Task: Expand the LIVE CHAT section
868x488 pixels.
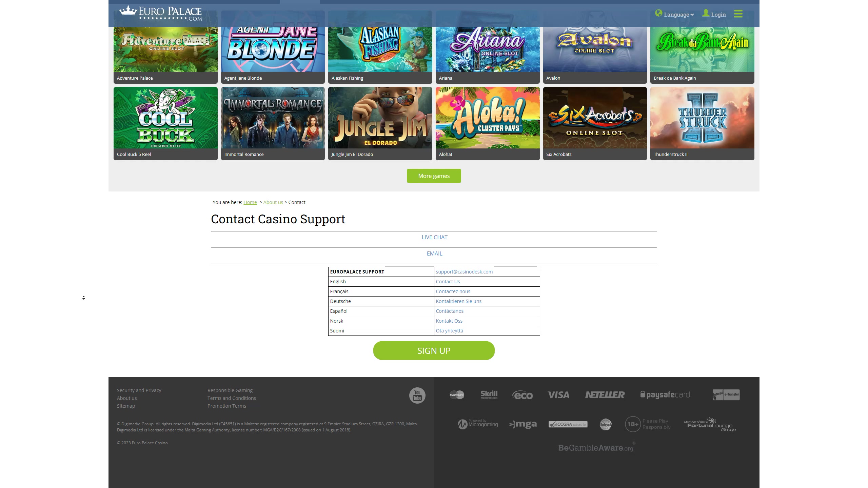Action: tap(434, 237)
